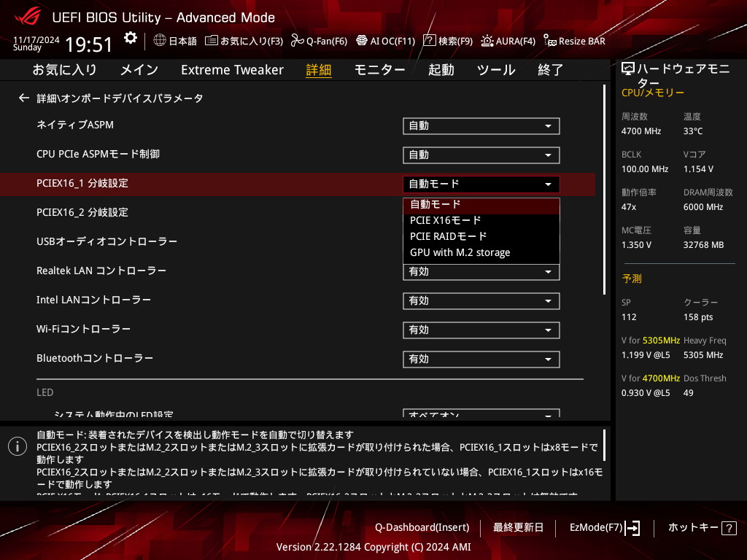Select the PCIEX16_1 分岐設定 label

(x=82, y=183)
